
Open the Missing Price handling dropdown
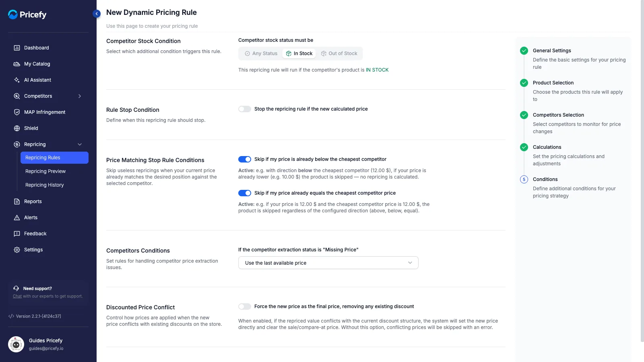[328, 263]
